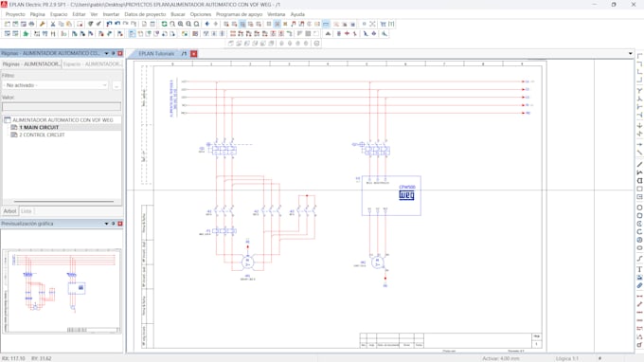Select the circle tool in right toolbar

[x=639, y=208]
